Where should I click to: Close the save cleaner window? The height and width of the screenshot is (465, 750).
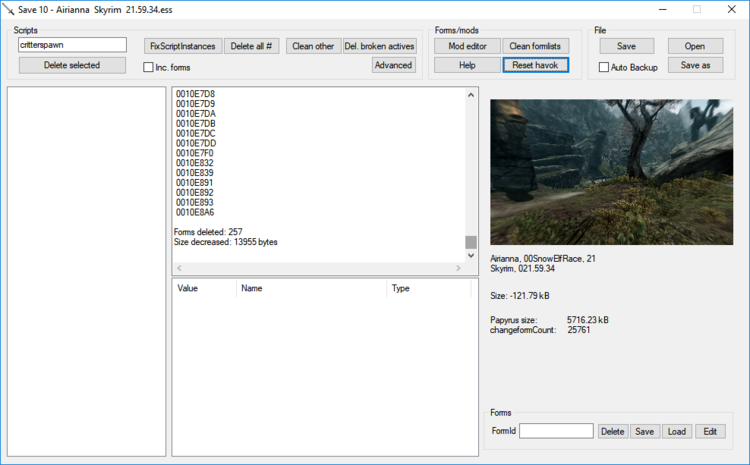point(731,10)
